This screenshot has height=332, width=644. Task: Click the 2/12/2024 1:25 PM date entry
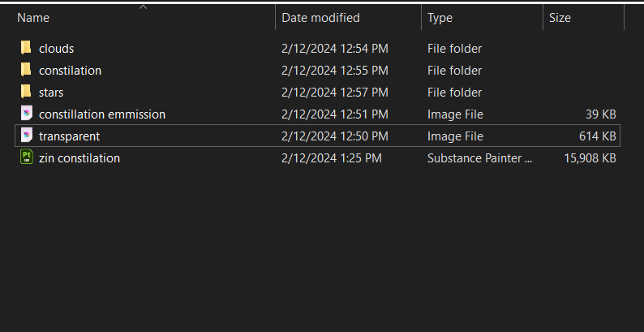tap(332, 158)
